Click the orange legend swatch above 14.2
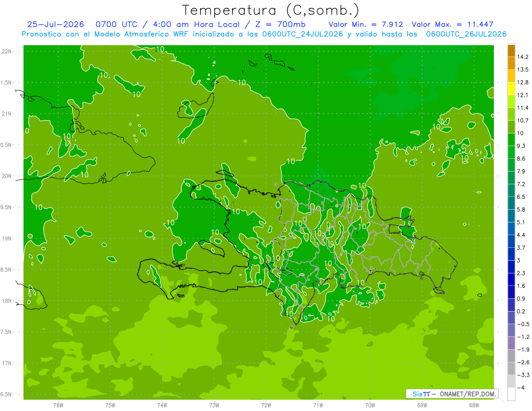 511,51
